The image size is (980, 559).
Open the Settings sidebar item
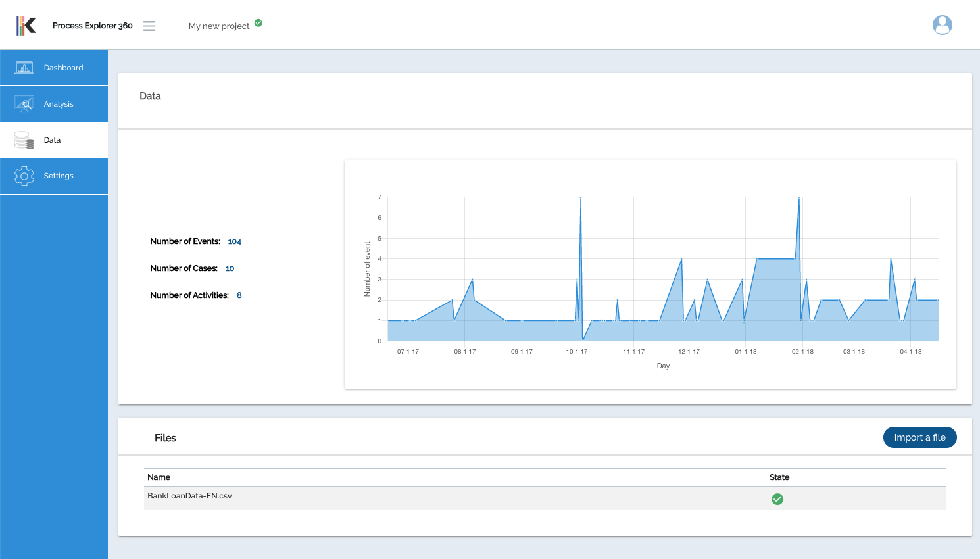pos(54,176)
